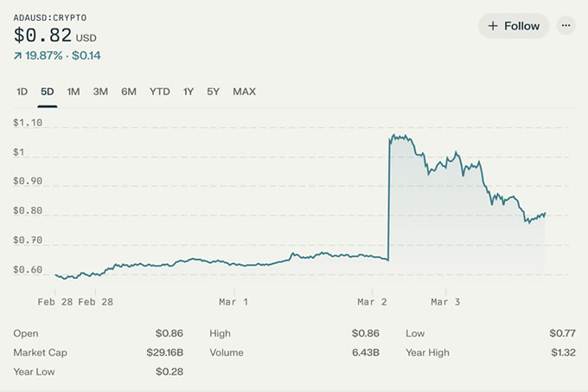Select the YTD range tab
The width and height of the screenshot is (588, 392).
pyautogui.click(x=160, y=92)
